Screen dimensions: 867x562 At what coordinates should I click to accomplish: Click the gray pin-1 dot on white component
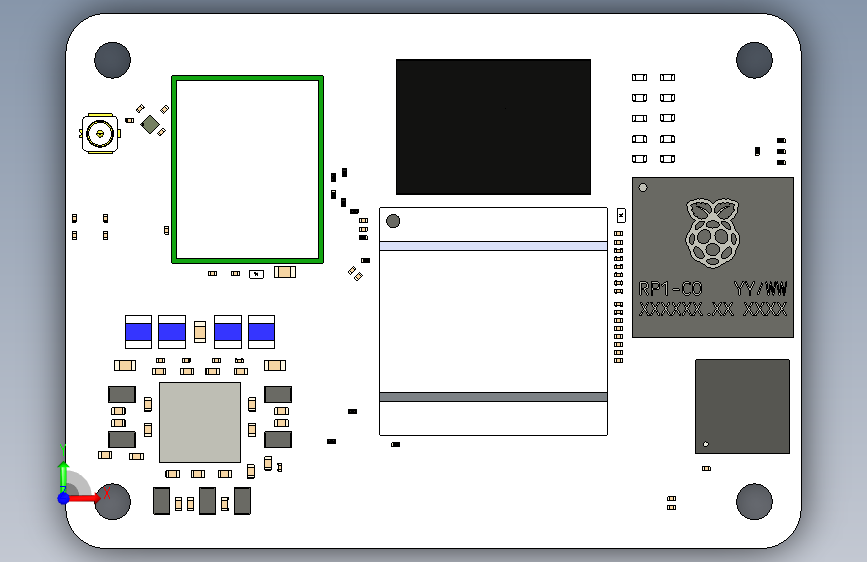tap(393, 221)
